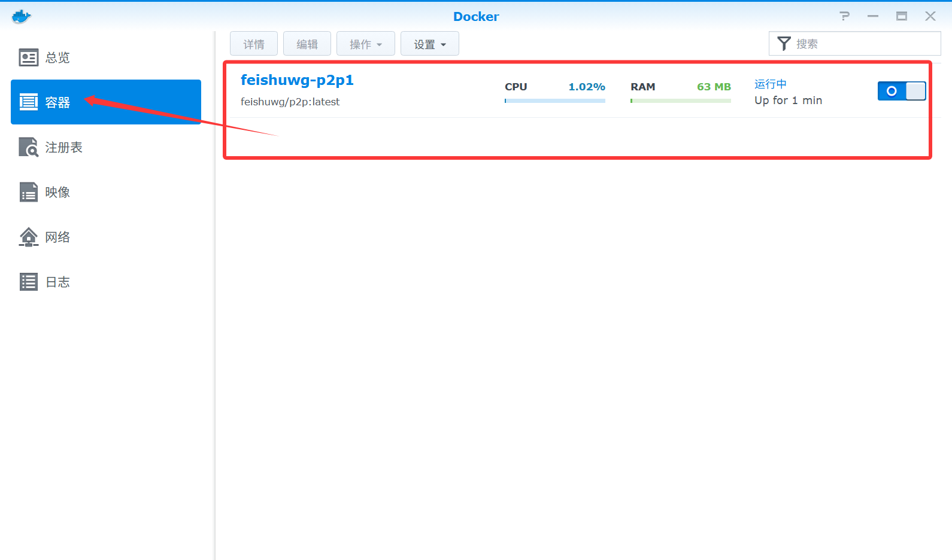The image size is (952, 560).
Task: Click the 'Up for 1 min' uptime text
Action: (x=788, y=101)
